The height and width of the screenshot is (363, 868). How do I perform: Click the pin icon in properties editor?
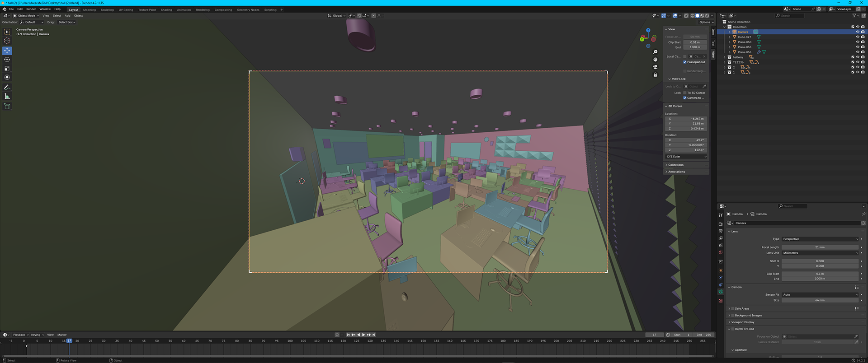tap(863, 214)
